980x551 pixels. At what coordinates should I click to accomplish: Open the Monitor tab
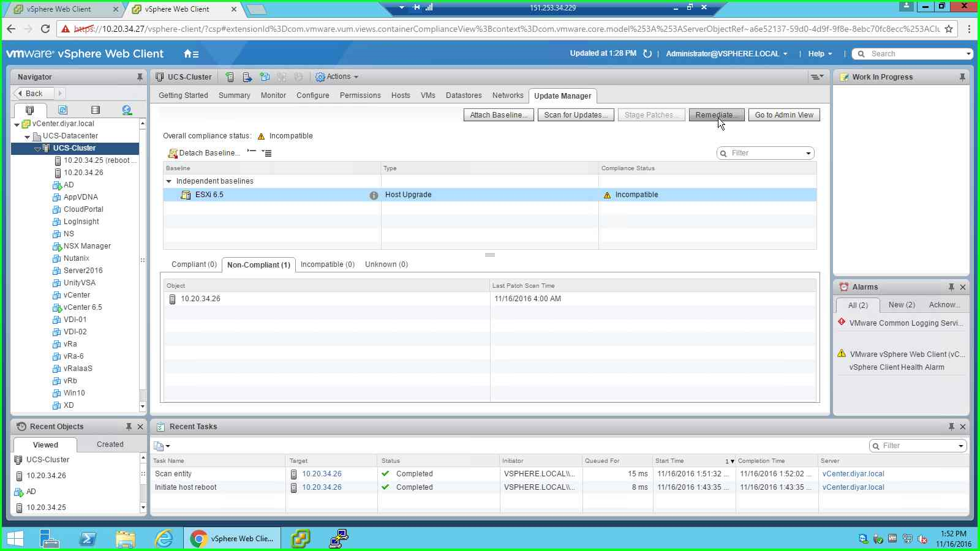273,96
